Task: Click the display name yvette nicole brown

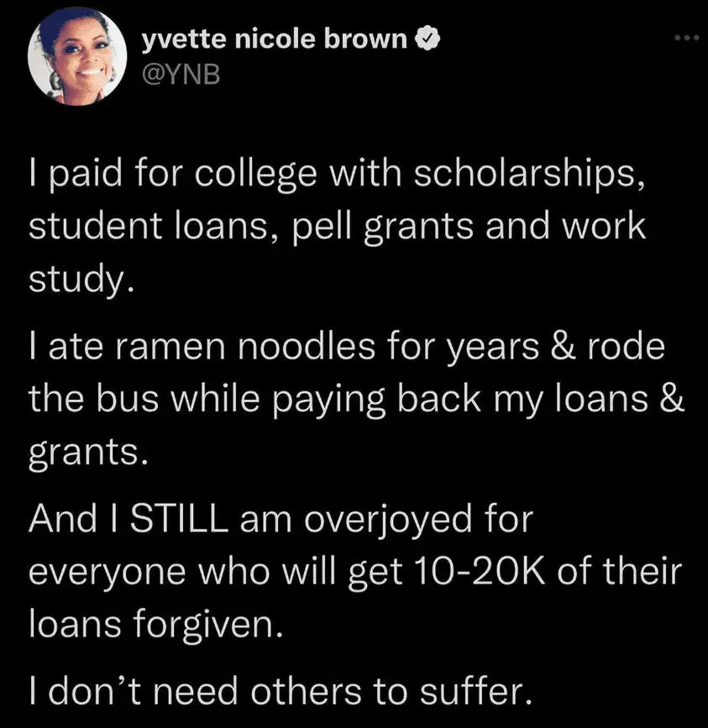Action: [x=275, y=39]
